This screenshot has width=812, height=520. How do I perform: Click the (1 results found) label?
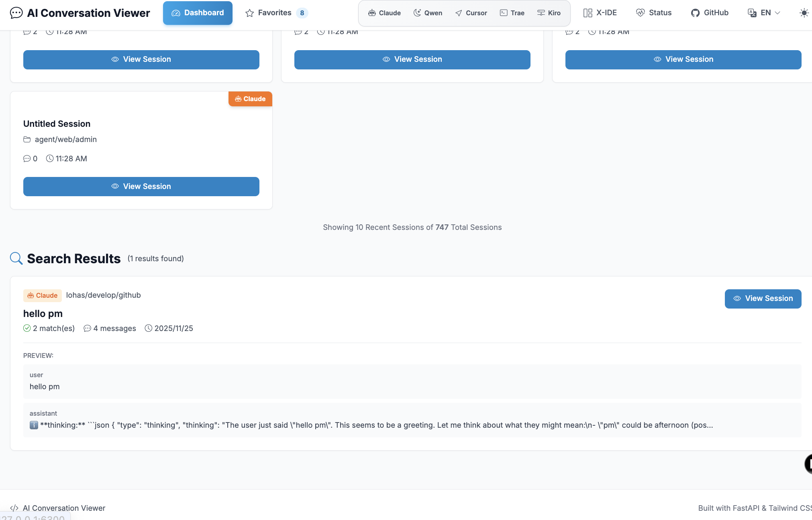(x=156, y=259)
